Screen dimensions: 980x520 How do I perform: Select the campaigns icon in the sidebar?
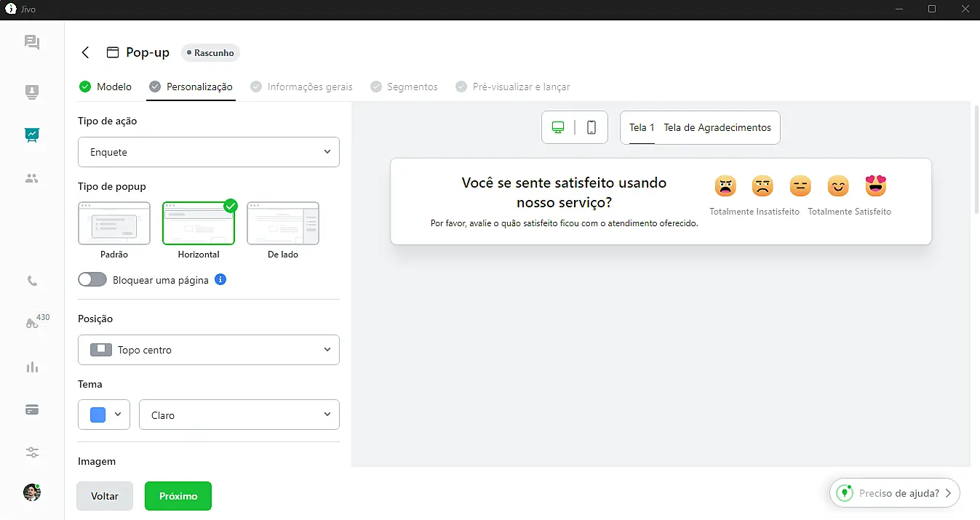[x=32, y=135]
